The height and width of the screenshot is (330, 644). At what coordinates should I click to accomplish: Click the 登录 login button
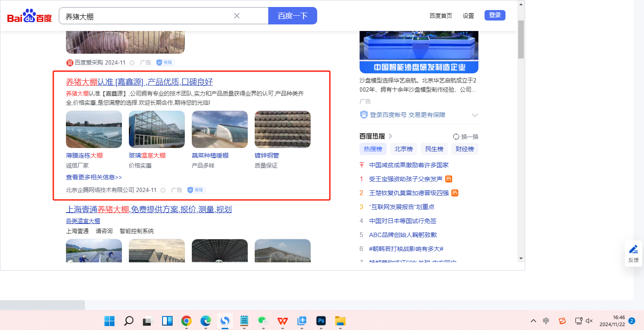495,15
